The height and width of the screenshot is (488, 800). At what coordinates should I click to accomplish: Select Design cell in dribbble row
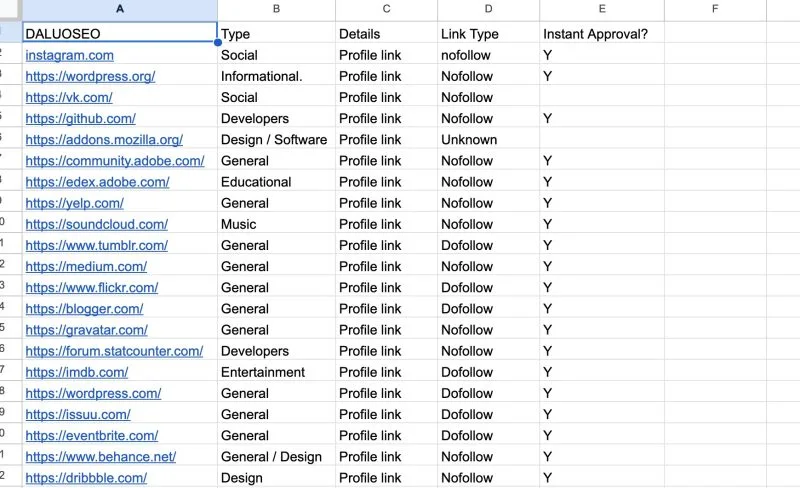coord(277,478)
